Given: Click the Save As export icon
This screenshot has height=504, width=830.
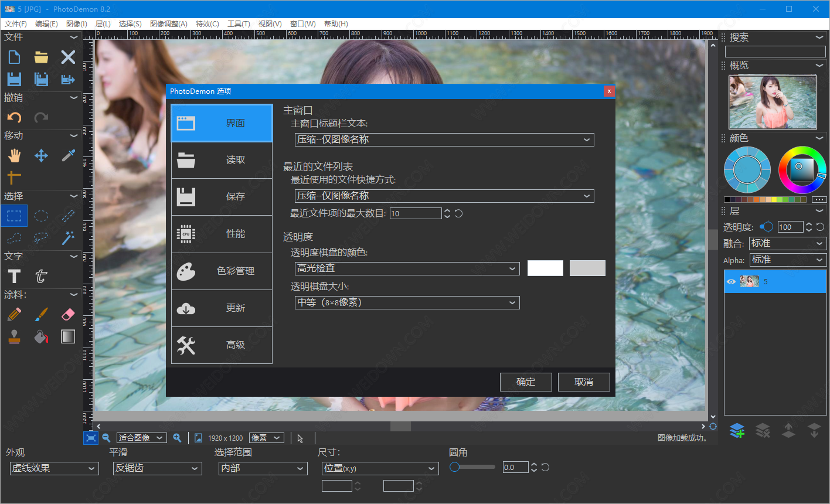Looking at the screenshot, I should pos(68,79).
